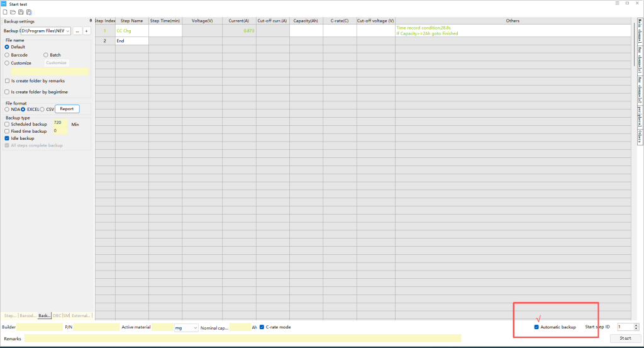Open the Aux channels1 side tab
The width and height of the screenshot is (644, 348).
639,58
